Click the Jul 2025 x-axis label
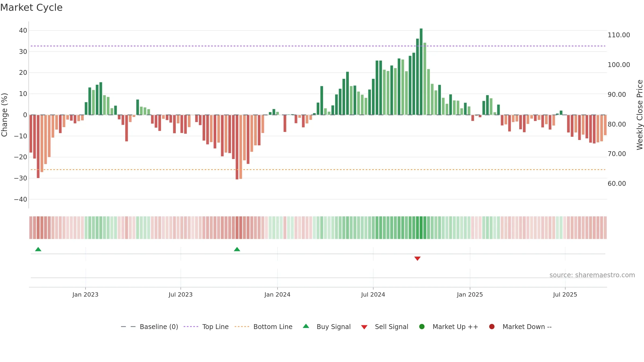This screenshot has height=362, width=644. [x=565, y=294]
